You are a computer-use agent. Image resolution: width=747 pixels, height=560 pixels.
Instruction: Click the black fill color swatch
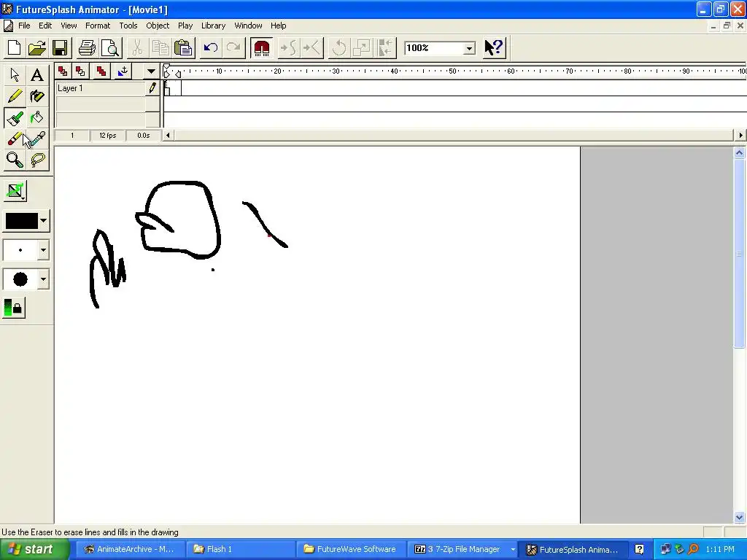click(x=21, y=221)
